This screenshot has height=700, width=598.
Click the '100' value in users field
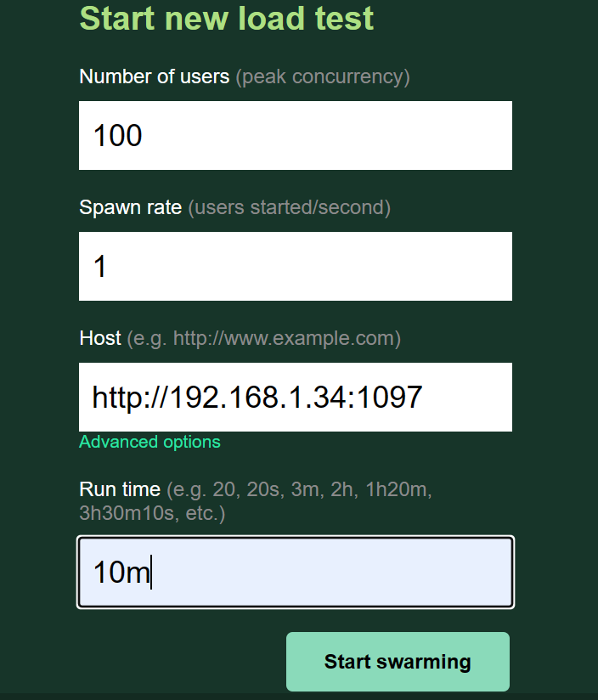(x=117, y=136)
